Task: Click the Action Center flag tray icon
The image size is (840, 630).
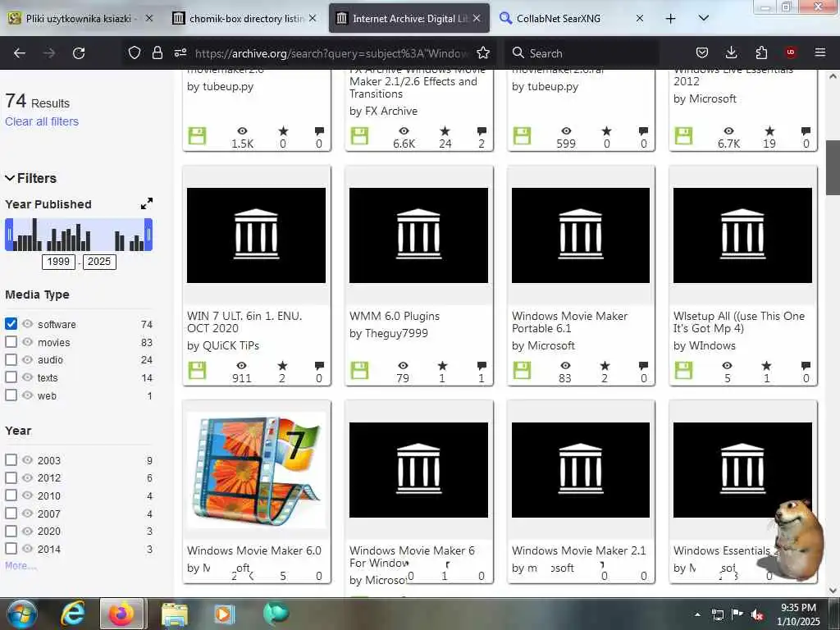Action: pyautogui.click(x=737, y=614)
